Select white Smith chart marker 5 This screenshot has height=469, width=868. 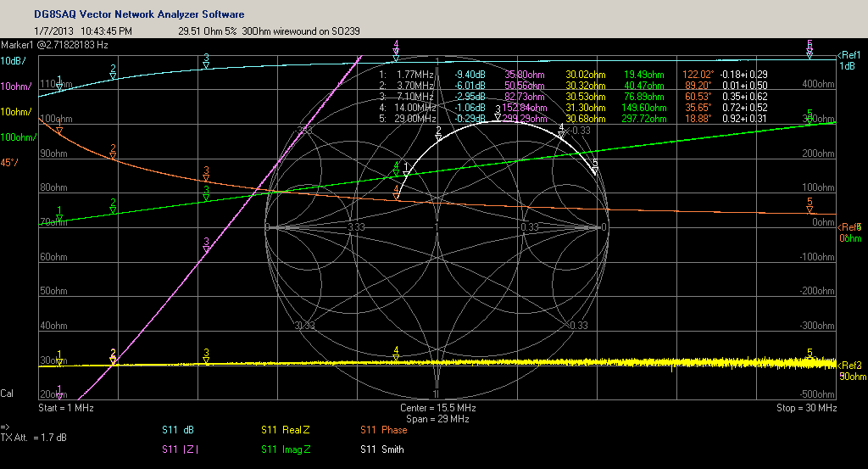point(595,166)
